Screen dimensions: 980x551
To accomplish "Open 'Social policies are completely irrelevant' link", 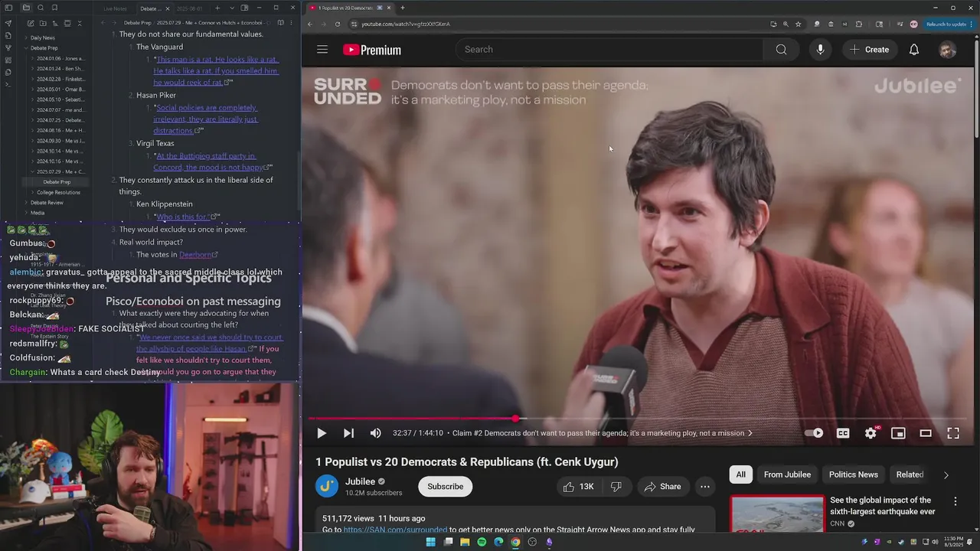I will [207, 119].
